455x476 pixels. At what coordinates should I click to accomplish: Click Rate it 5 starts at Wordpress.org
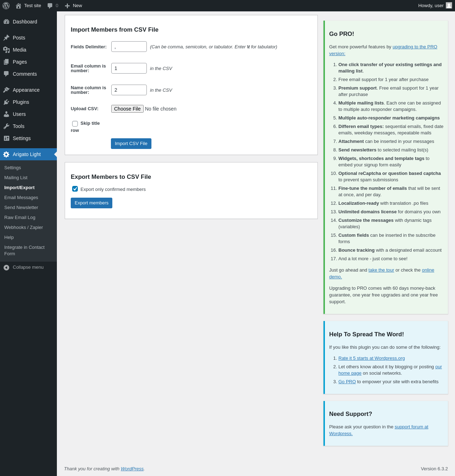point(371,358)
